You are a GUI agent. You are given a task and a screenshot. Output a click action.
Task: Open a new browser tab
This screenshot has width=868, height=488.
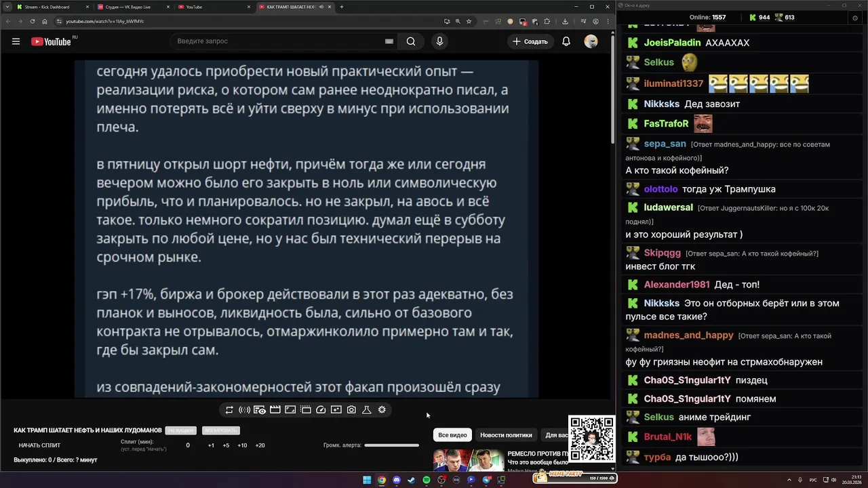[341, 7]
